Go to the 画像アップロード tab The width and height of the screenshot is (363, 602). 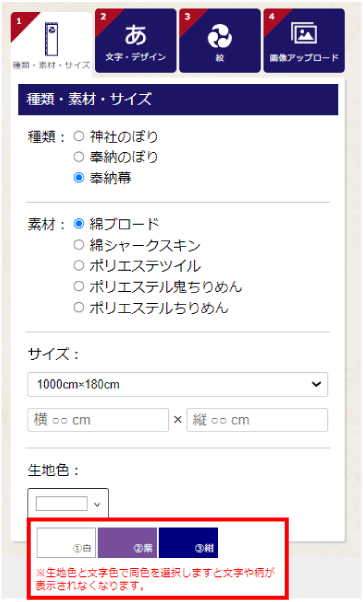pos(304,41)
